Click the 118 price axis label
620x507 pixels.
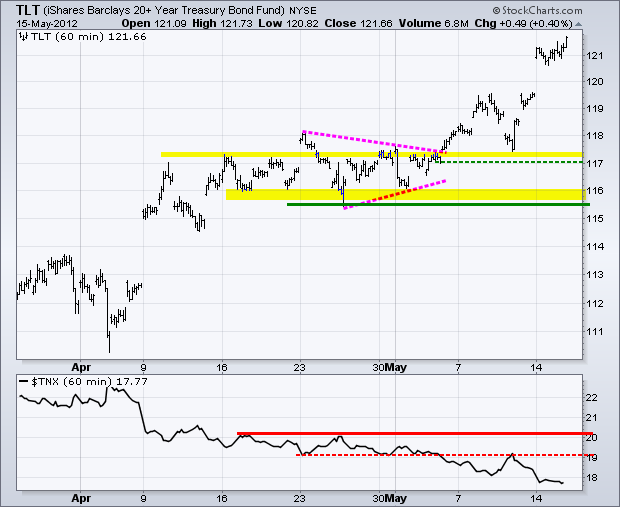(x=595, y=136)
